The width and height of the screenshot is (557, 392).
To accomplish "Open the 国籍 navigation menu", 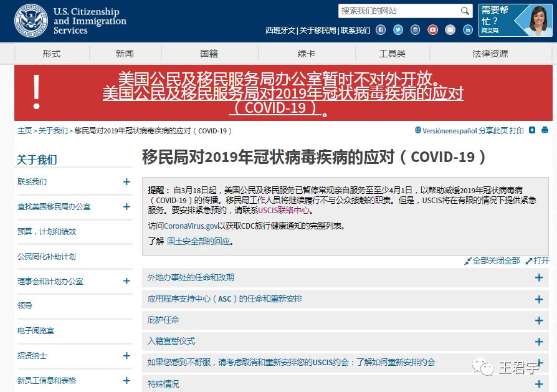I will (x=209, y=54).
